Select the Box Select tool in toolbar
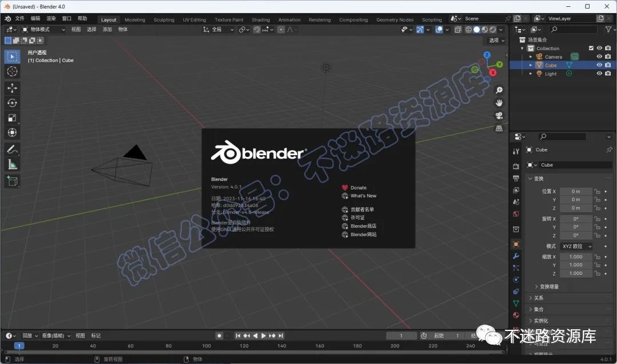This screenshot has width=617, height=364. 12,57
